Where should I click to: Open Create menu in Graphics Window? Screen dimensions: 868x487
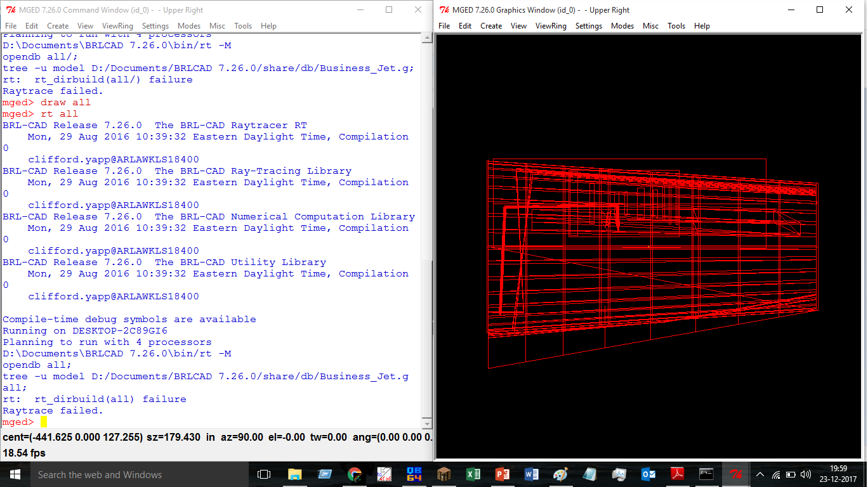coord(491,26)
